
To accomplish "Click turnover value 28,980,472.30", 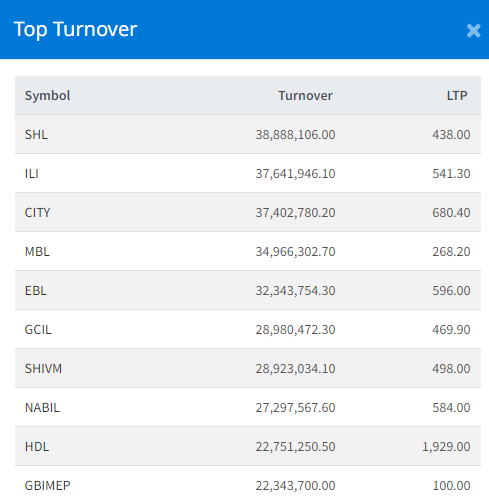I will (295, 330).
